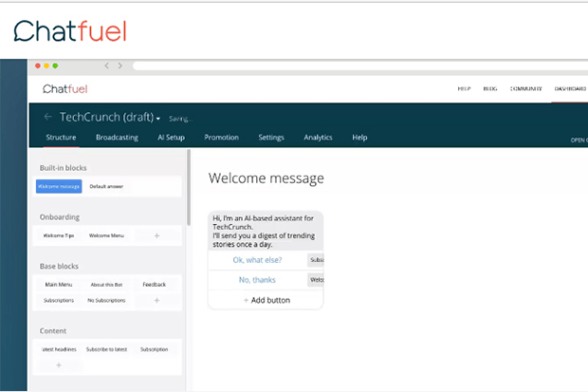The width and height of the screenshot is (588, 392).
Task: Click the block tag beside 'No, thanks'
Action: [316, 280]
